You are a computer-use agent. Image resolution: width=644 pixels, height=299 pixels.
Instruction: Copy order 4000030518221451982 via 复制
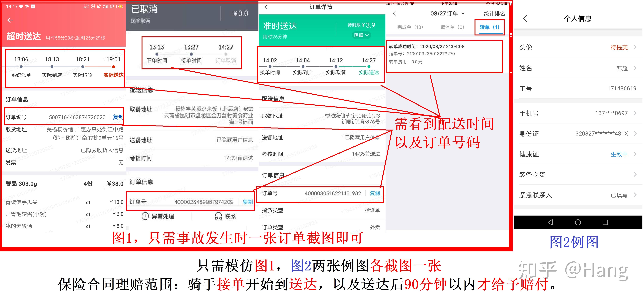point(375,193)
